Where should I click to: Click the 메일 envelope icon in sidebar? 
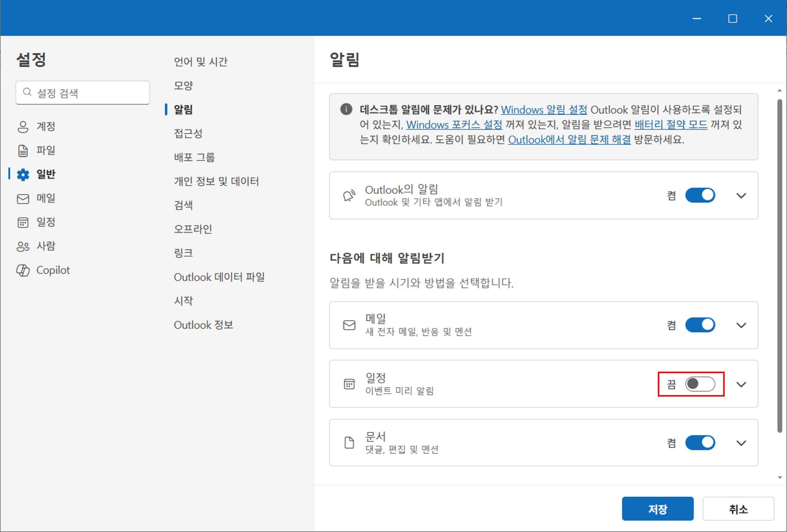(23, 199)
